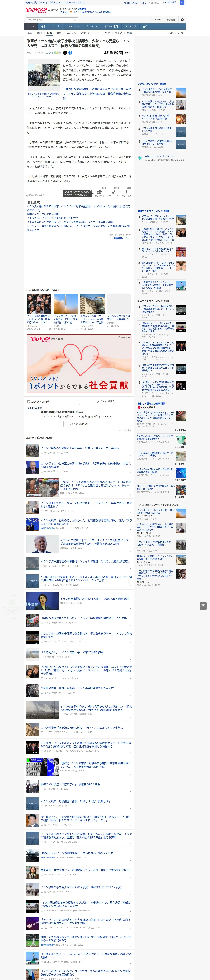Click the 記事に関する報告 report icon link
210x980 pixels.
(x=36, y=196)
